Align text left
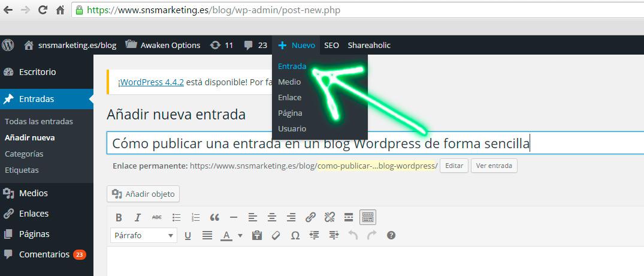 tap(253, 217)
